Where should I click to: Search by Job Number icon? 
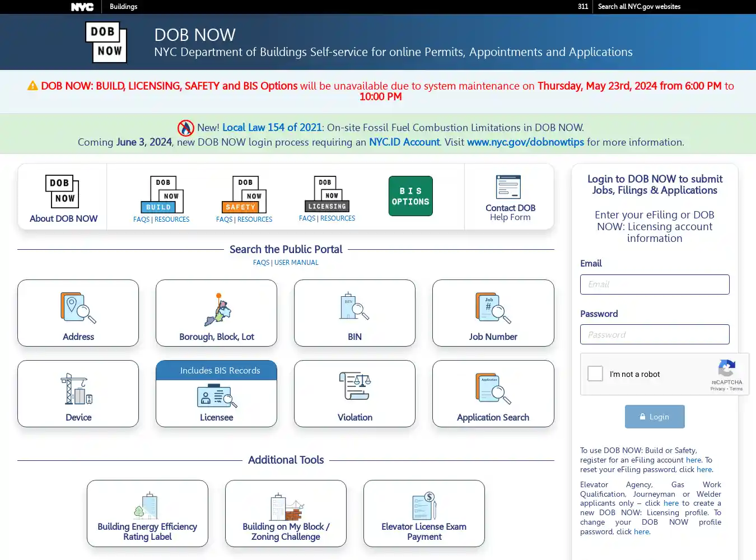493,308
